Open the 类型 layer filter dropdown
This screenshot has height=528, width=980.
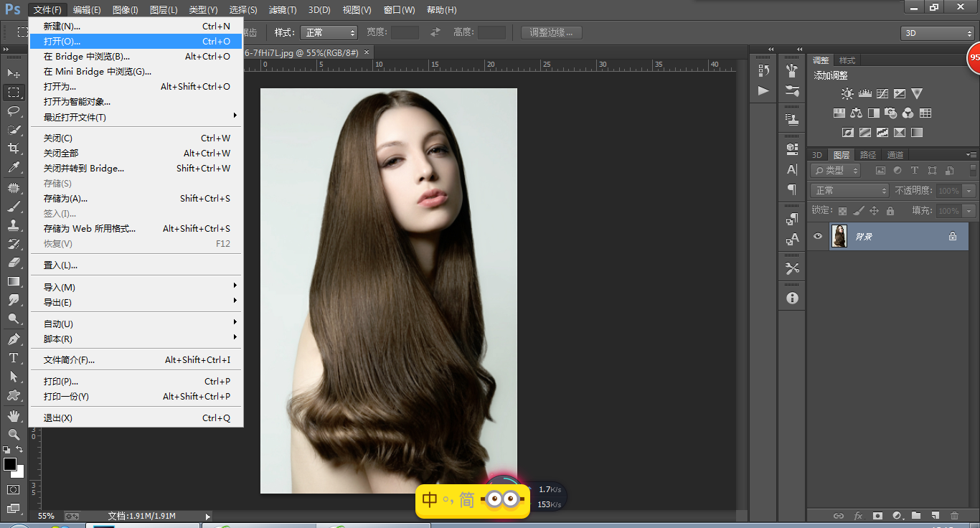pos(836,171)
